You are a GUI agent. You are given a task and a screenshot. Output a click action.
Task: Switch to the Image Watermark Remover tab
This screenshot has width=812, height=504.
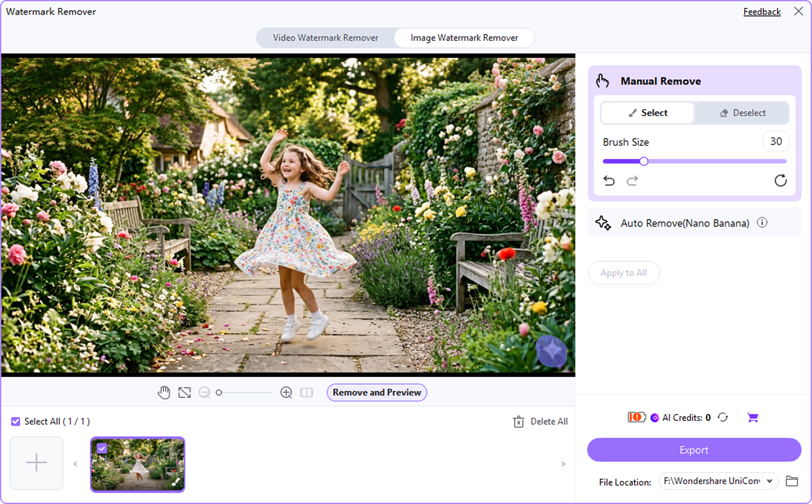[x=464, y=38]
